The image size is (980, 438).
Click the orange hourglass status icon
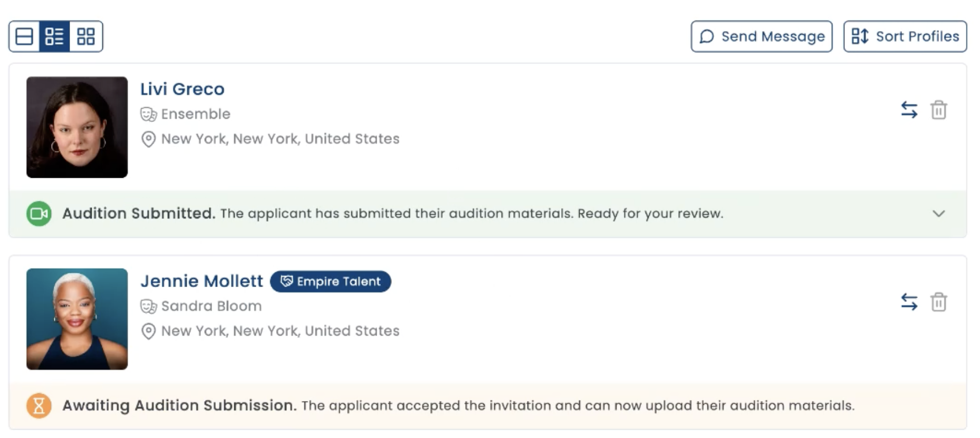pos(39,406)
